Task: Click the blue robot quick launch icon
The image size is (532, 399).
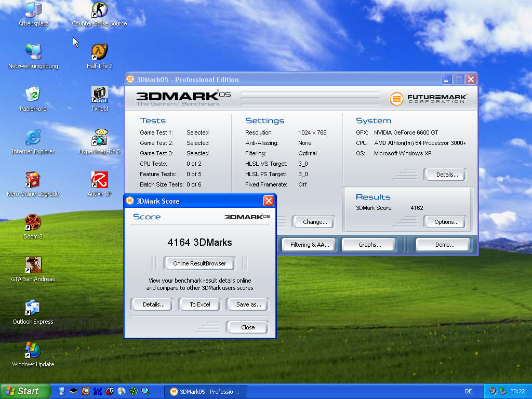Action: [97, 391]
